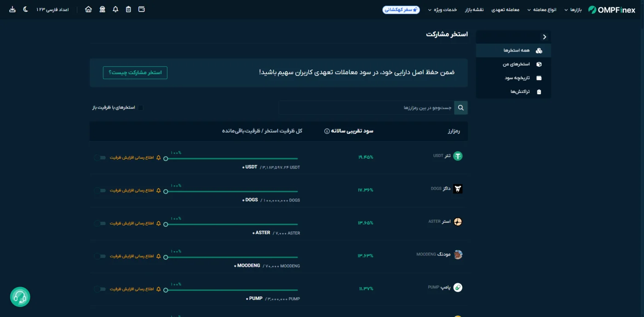Check the استخرهای با ظرفیت باز checkbox

tap(141, 108)
